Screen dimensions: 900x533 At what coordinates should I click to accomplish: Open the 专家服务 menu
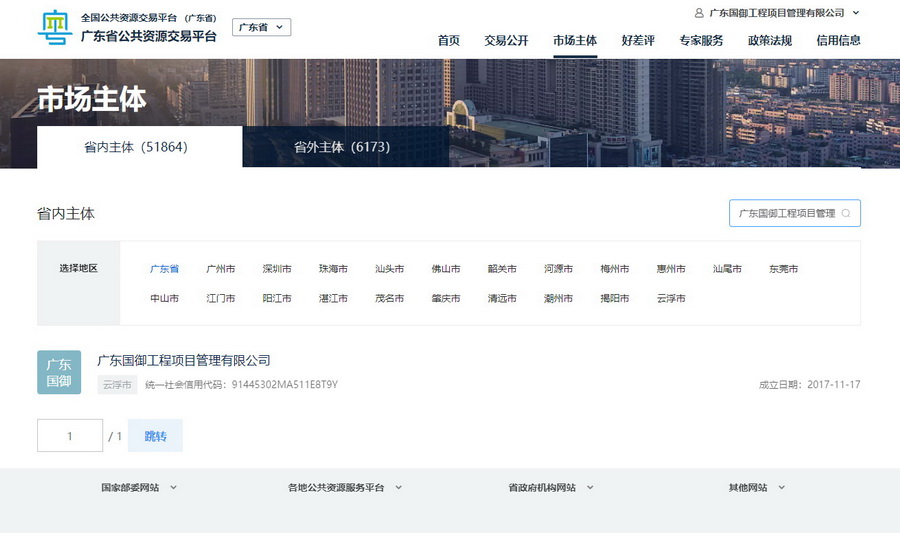pyautogui.click(x=701, y=41)
